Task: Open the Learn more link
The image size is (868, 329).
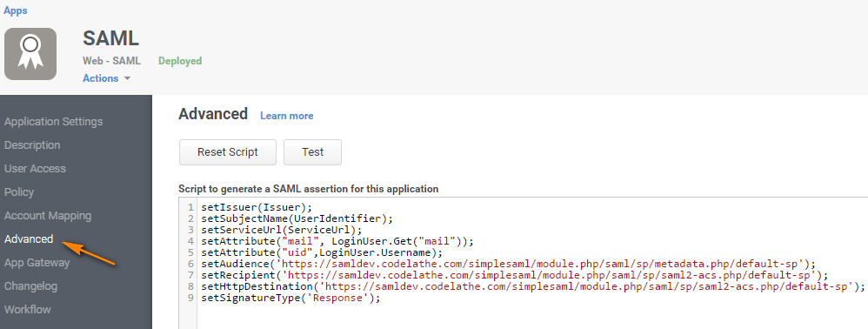Action: click(287, 116)
